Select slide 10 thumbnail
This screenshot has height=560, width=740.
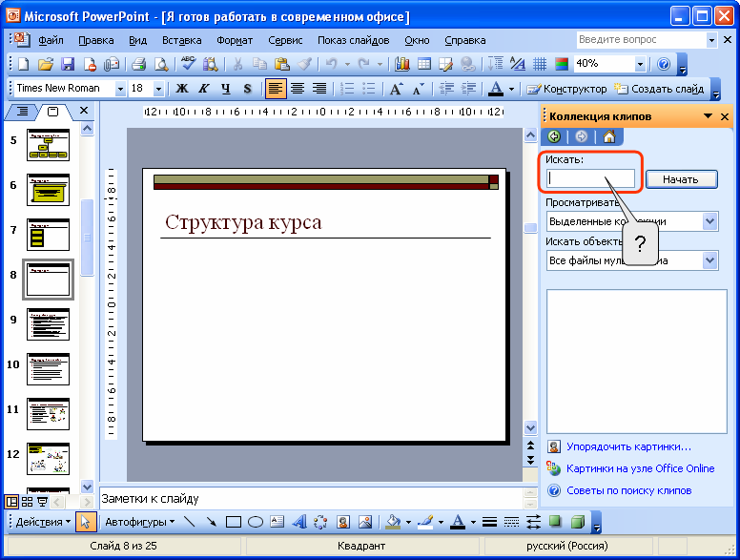point(48,369)
